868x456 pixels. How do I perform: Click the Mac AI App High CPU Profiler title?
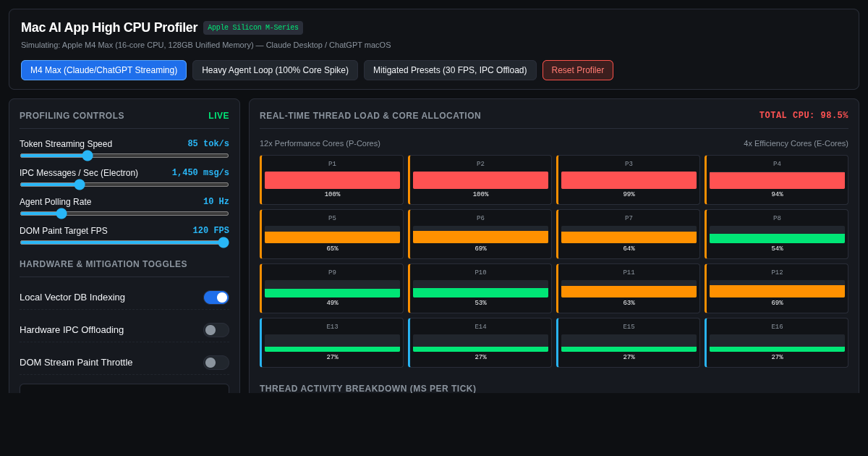tap(109, 28)
